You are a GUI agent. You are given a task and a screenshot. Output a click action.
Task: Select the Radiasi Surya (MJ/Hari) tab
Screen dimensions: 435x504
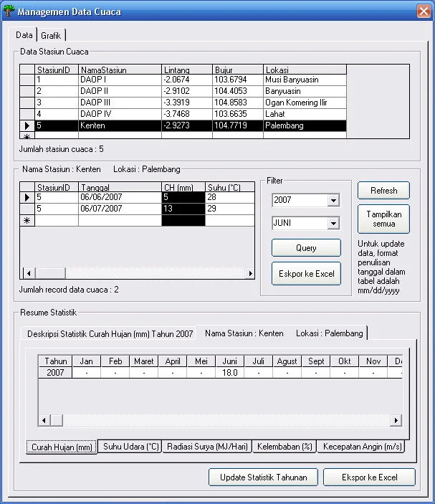[x=207, y=447]
